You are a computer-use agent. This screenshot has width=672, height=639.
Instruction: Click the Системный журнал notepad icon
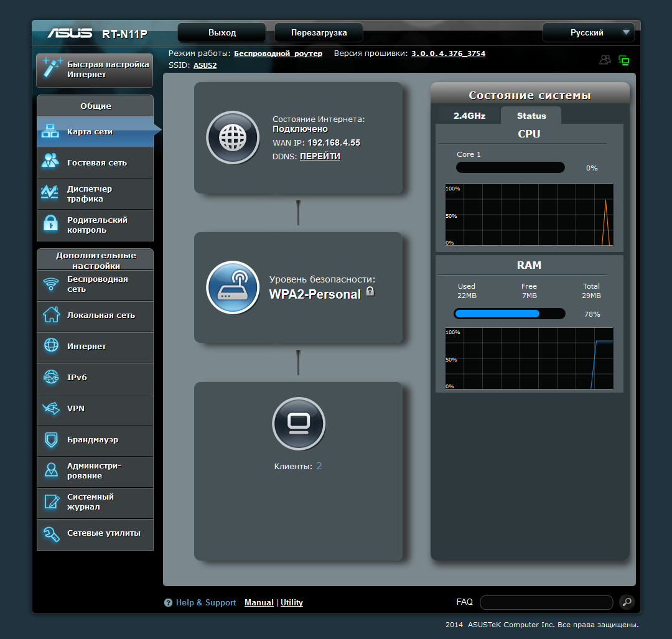pos(52,501)
